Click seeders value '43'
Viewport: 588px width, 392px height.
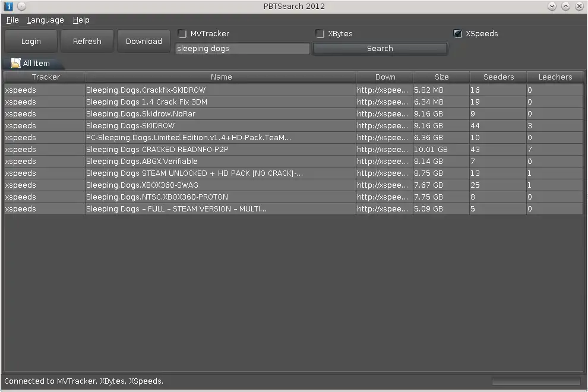tap(498, 149)
